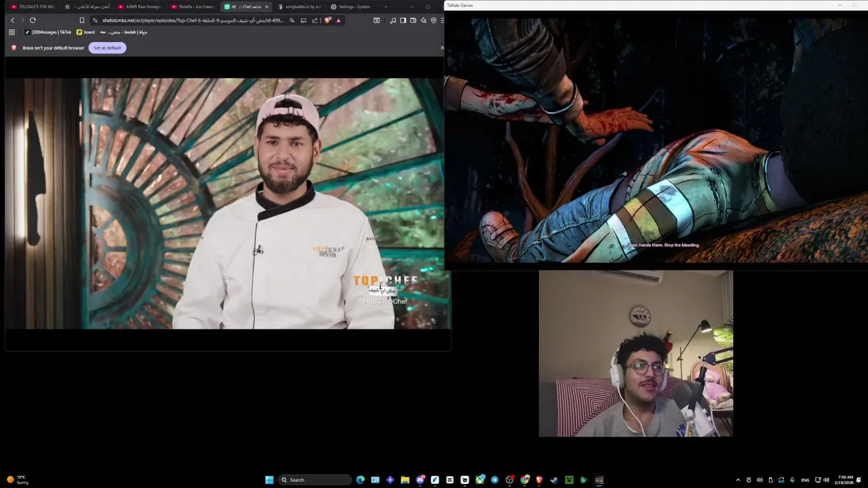The image size is (868, 488).
Task: Click the Top Chef video player
Action: click(x=227, y=203)
